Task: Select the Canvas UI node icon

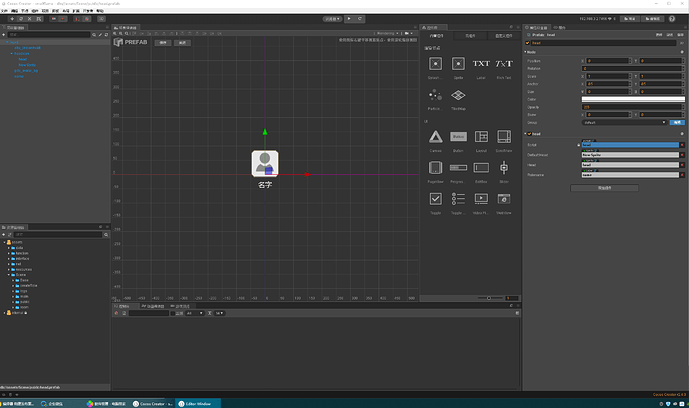Action: click(435, 137)
